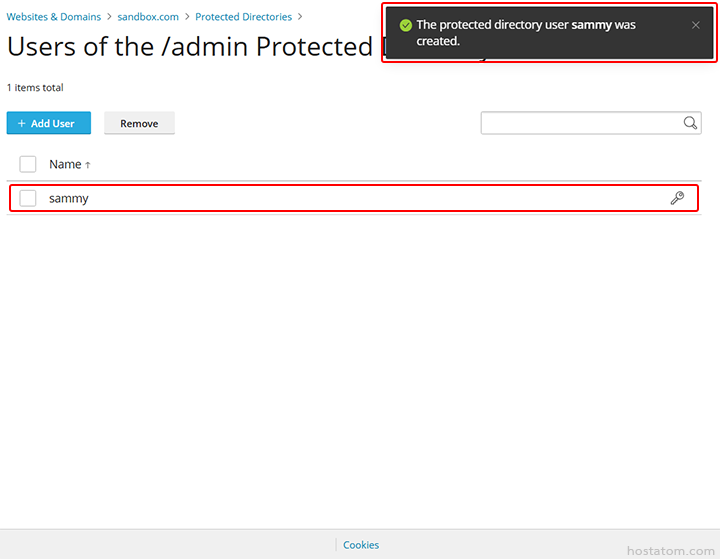Screen dimensions: 720x559
Task: Click the green success checkmark icon
Action: [x=405, y=25]
